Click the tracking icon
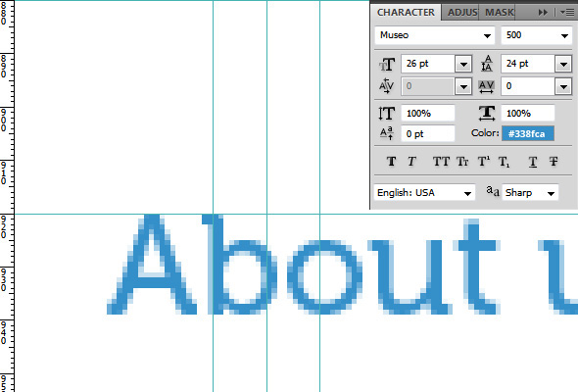The image size is (578, 392). [x=486, y=86]
